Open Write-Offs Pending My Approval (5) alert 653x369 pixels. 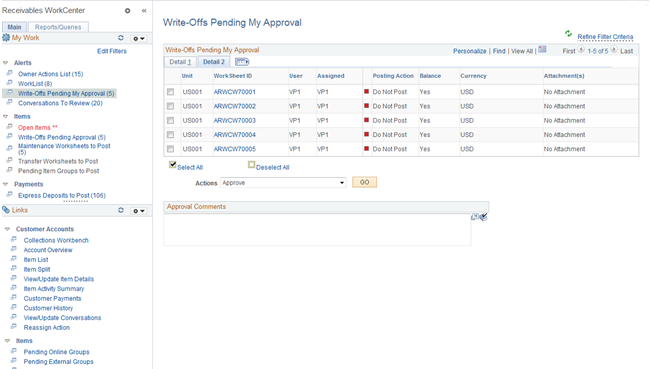pyautogui.click(x=66, y=93)
